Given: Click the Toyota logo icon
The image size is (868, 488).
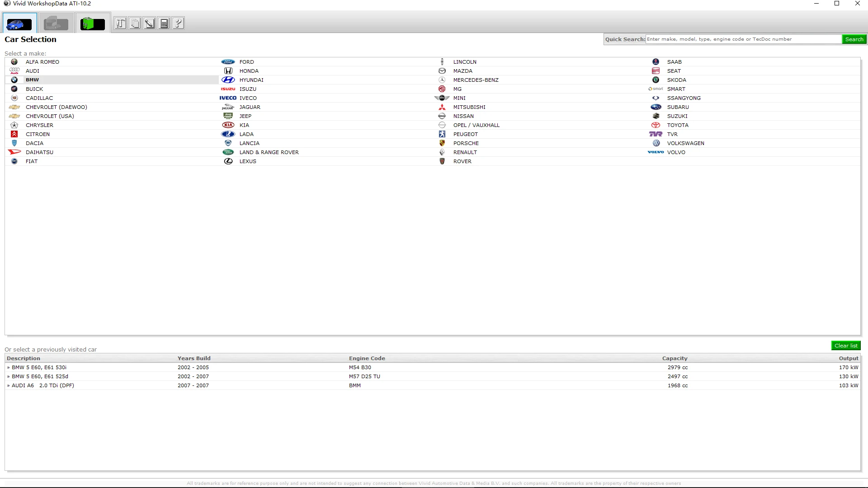Looking at the screenshot, I should [x=656, y=125].
